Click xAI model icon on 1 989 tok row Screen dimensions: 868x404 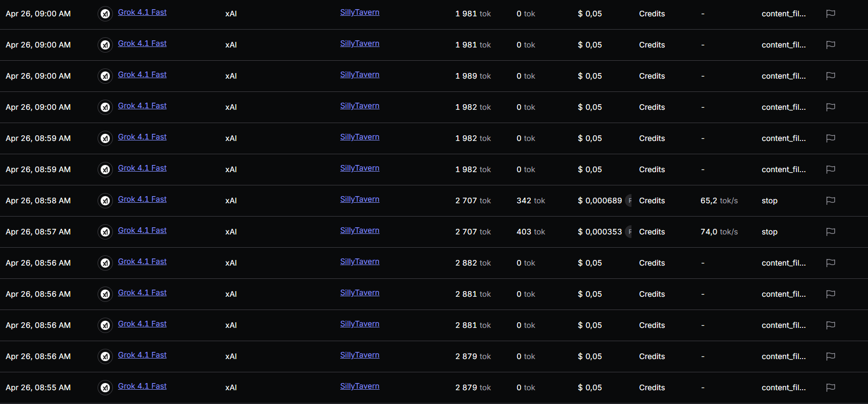105,76
